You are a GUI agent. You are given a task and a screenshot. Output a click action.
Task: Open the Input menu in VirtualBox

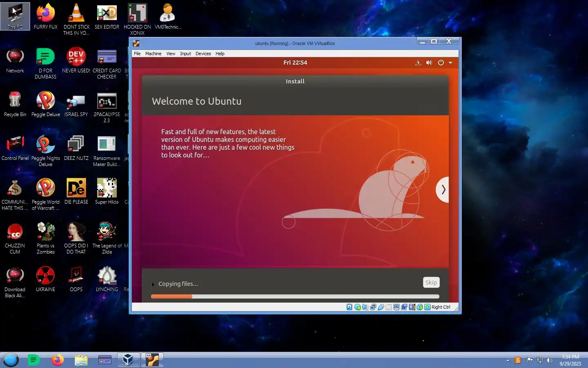point(185,54)
